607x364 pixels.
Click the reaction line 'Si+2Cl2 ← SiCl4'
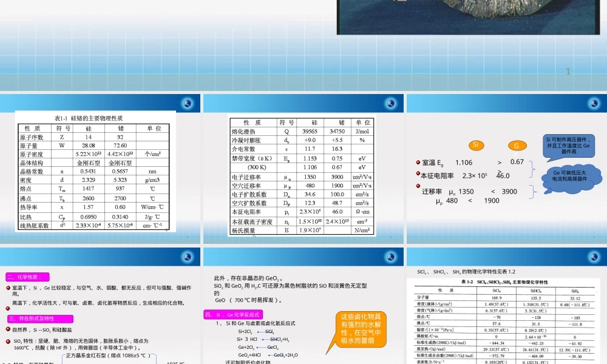[256, 331]
